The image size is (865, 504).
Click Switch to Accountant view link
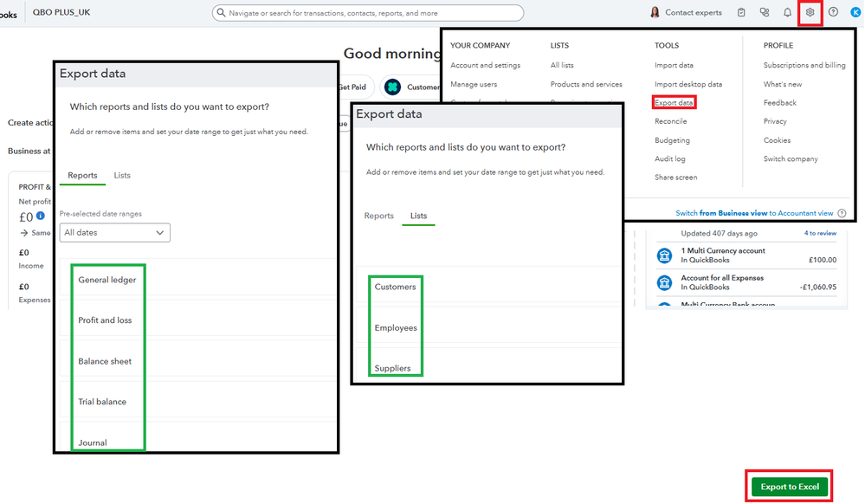pos(754,213)
